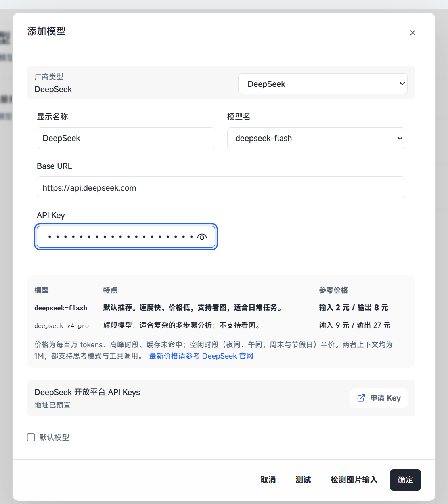448x504 pixels.
Task: Toggle API Key visibility eye icon
Action: (x=202, y=237)
